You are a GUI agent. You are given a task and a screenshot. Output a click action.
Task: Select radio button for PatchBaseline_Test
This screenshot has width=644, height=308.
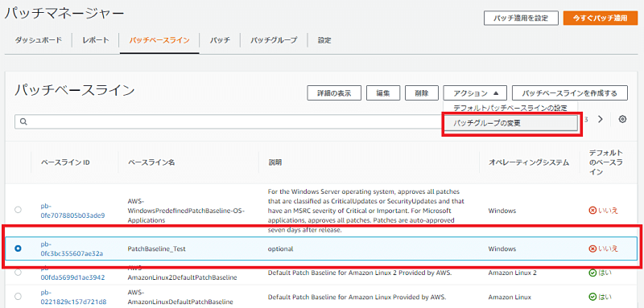[x=18, y=248]
